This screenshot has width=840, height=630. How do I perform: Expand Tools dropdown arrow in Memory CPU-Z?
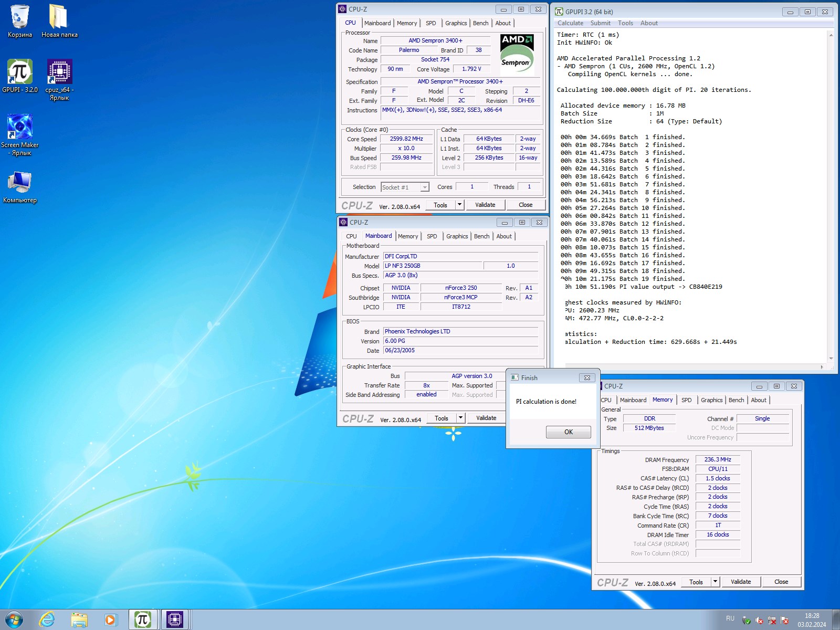pyautogui.click(x=715, y=582)
